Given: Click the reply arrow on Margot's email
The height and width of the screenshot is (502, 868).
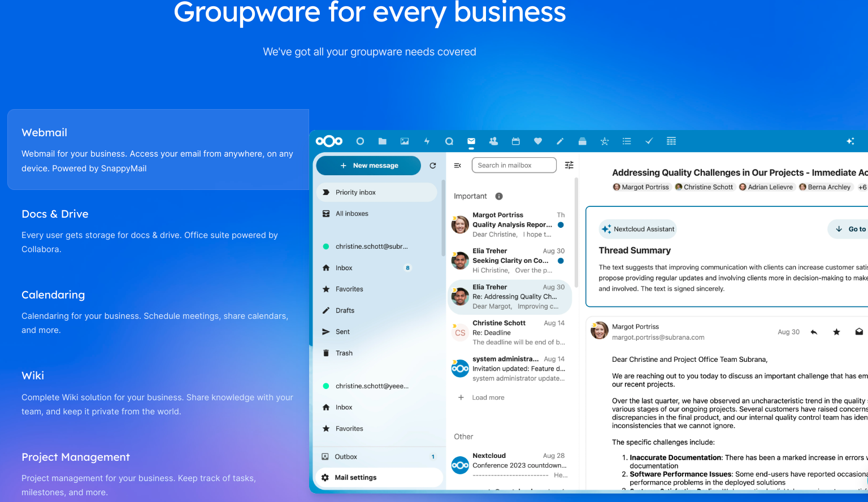Looking at the screenshot, I should 814,332.
